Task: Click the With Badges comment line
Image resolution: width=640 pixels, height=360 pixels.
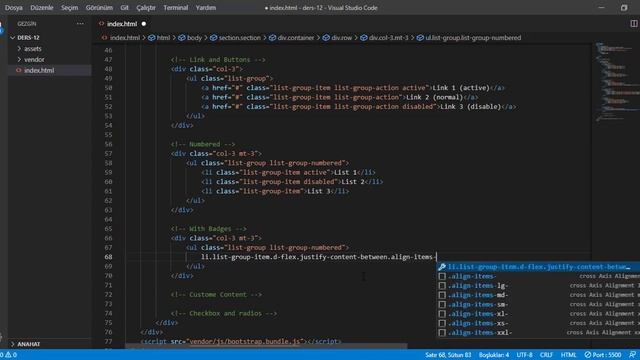Action: tap(209, 229)
